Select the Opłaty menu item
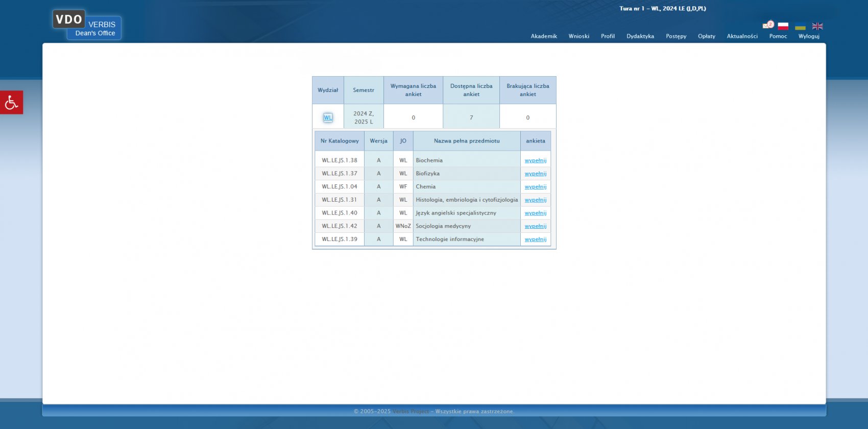This screenshot has height=429, width=868. [706, 36]
